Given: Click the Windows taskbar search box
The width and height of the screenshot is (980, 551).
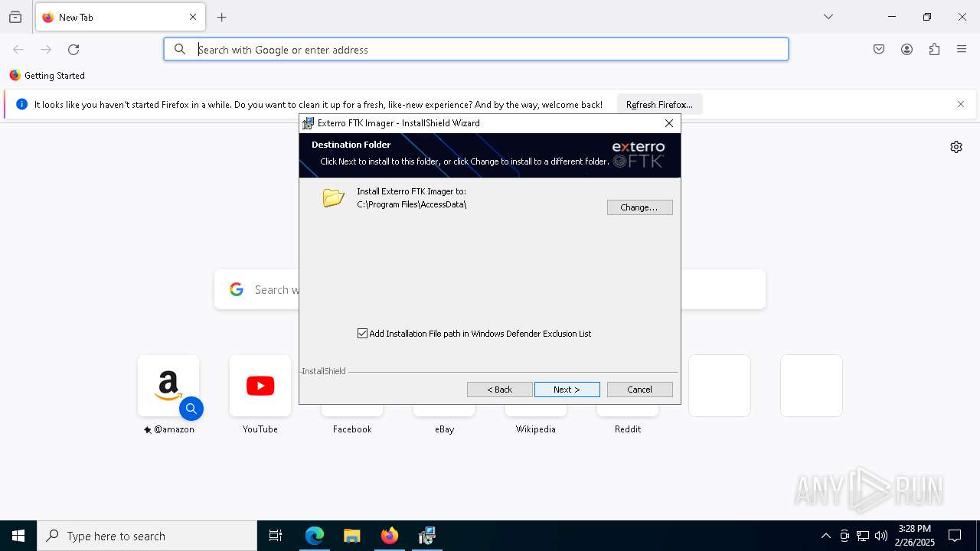Looking at the screenshot, I should [147, 536].
